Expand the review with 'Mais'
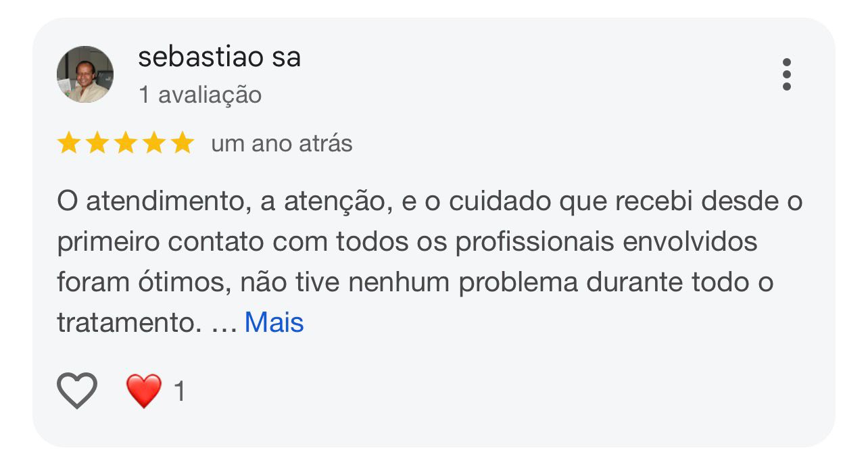Viewport: 868px width, 465px height. pos(274,322)
